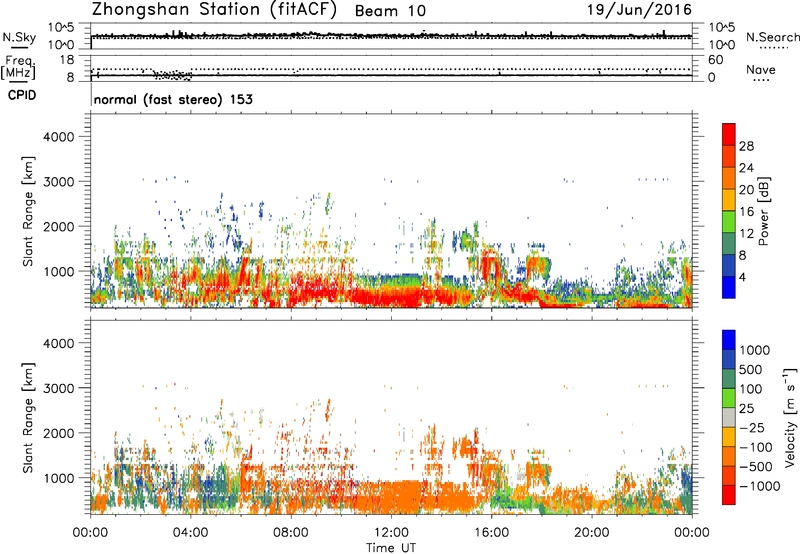
Task: Click the frequency '18' tick label
Action: (x=67, y=60)
